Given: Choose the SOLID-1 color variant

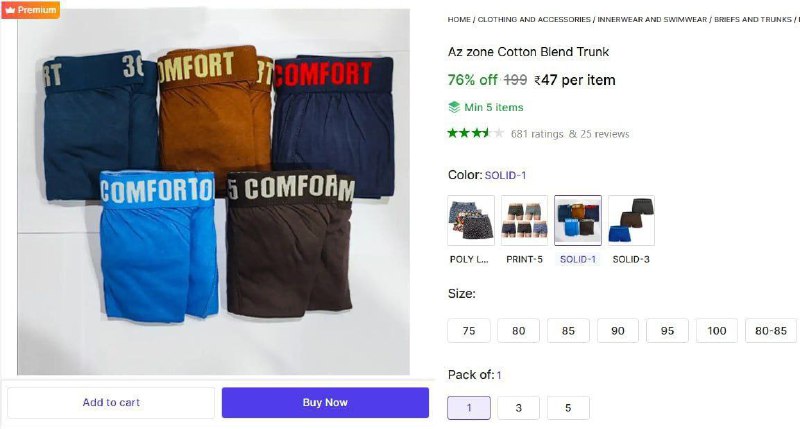Looking at the screenshot, I should pyautogui.click(x=578, y=220).
